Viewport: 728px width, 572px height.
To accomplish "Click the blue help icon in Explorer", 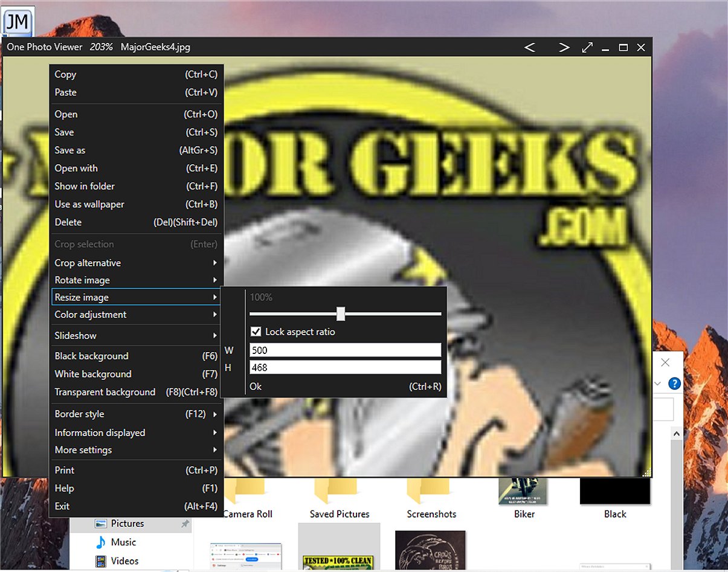I will click(674, 384).
